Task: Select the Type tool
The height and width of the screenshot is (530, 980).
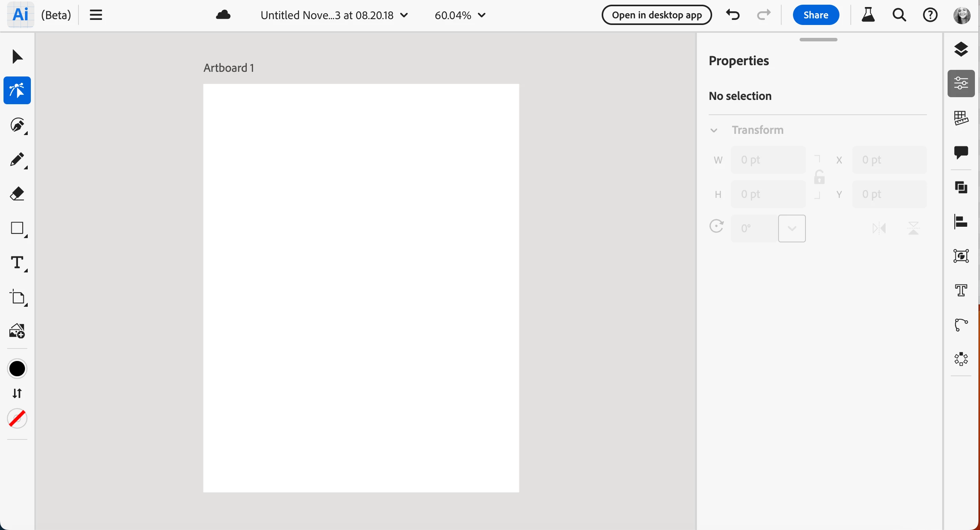Action: (x=17, y=262)
